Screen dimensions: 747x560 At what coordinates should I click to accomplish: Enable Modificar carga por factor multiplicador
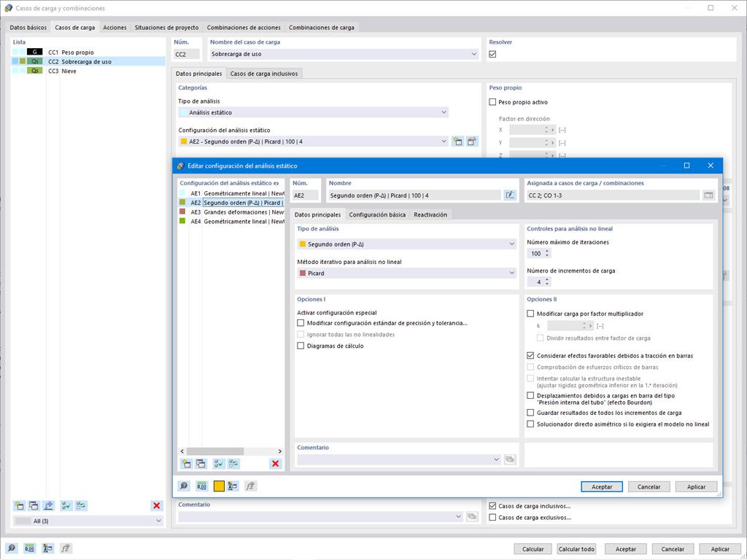tap(530, 314)
